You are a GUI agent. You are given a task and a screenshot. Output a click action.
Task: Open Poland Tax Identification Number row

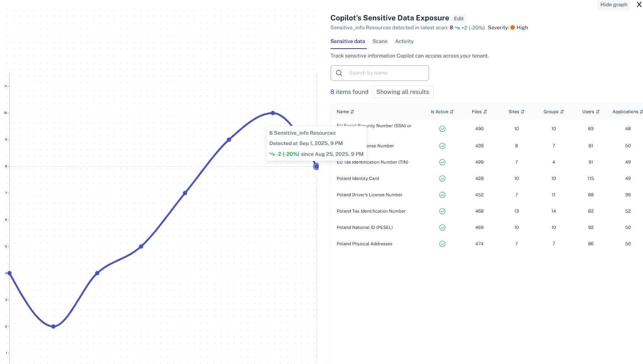[371, 211]
